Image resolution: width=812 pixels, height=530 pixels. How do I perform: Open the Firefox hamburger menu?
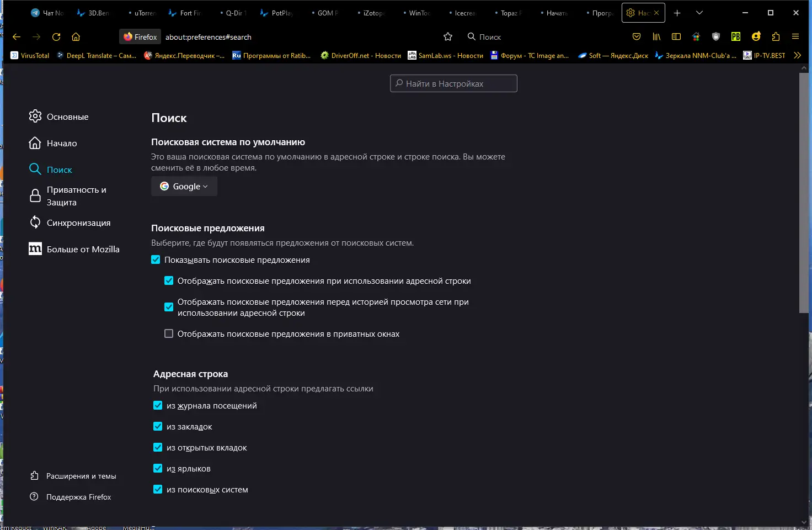pos(795,37)
